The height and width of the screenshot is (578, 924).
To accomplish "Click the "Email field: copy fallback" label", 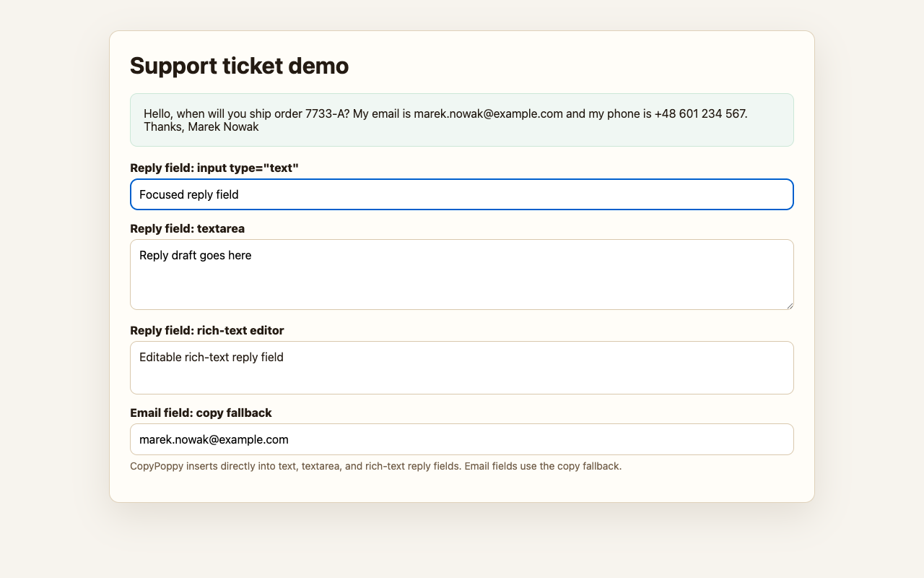I will [201, 413].
